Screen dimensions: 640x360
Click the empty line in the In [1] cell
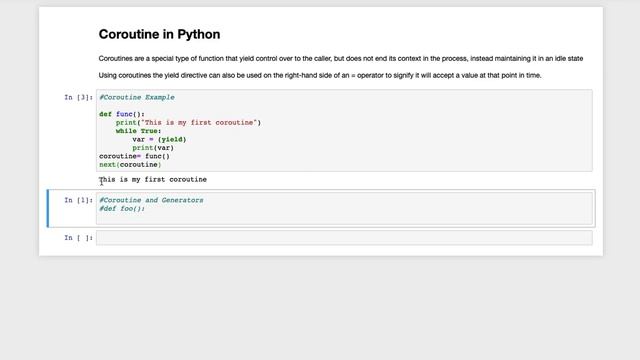pos(344,217)
